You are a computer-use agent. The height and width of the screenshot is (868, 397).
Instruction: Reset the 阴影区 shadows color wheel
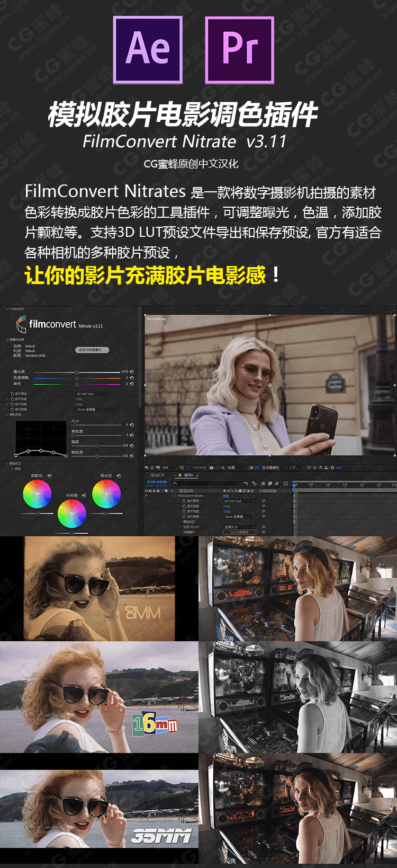tap(49, 476)
